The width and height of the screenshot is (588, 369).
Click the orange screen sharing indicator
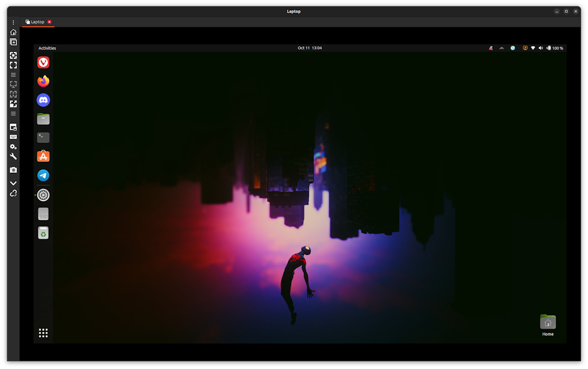pyautogui.click(x=525, y=48)
